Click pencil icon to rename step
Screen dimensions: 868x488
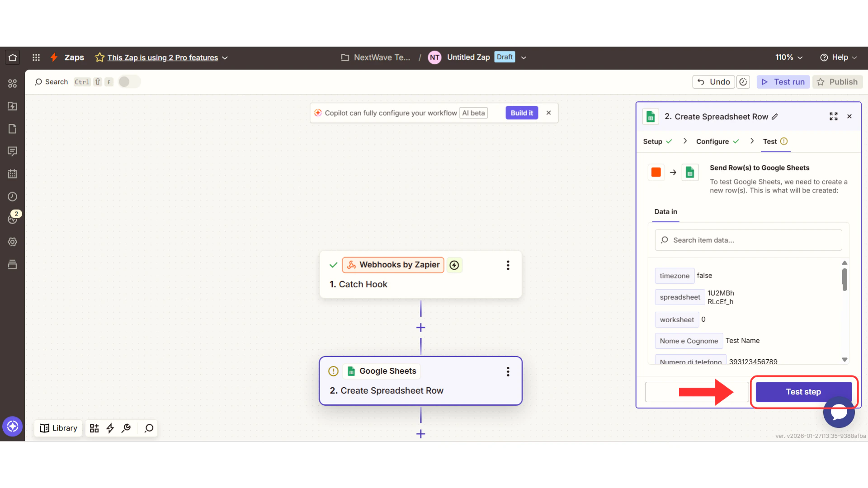point(775,117)
